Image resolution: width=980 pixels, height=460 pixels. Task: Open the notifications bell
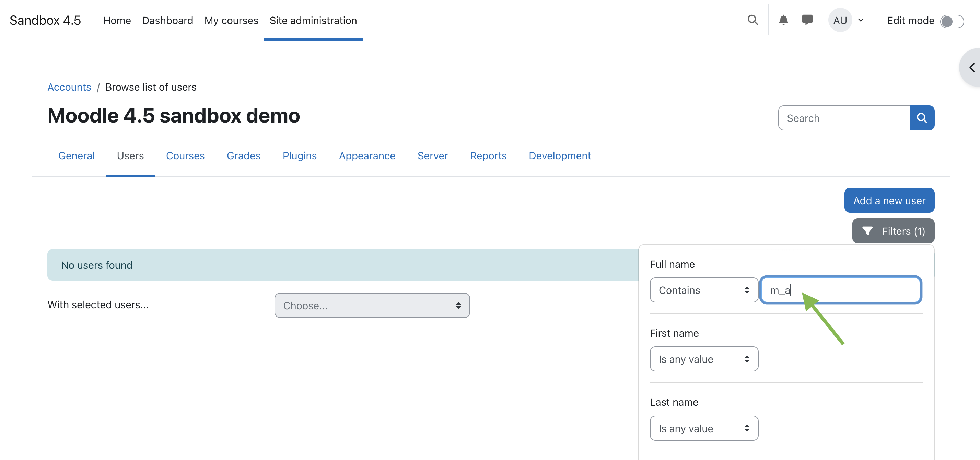[x=783, y=20]
